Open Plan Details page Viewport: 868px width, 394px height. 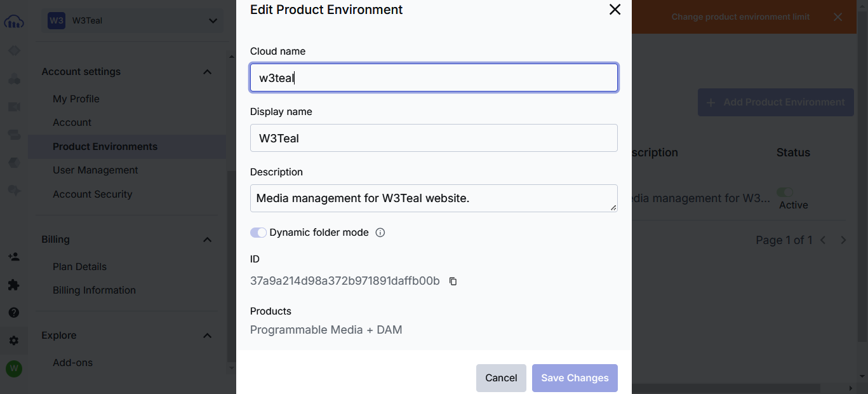79,266
